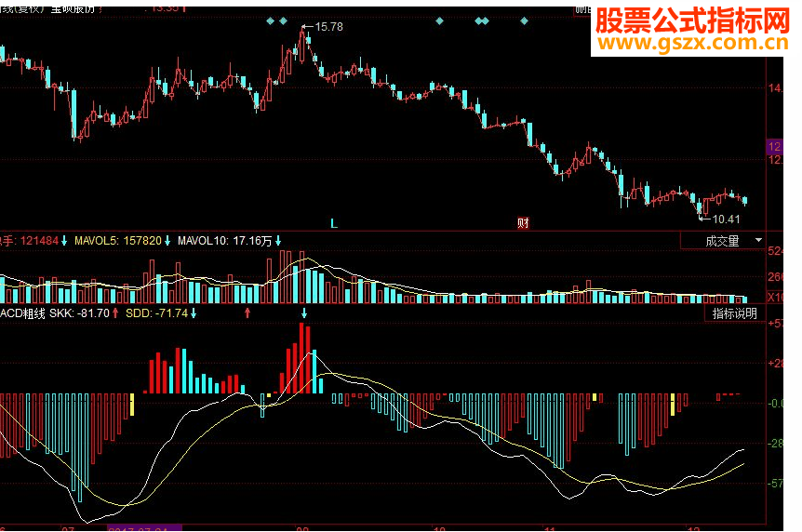Select the 15.78 high price label

pyautogui.click(x=328, y=27)
